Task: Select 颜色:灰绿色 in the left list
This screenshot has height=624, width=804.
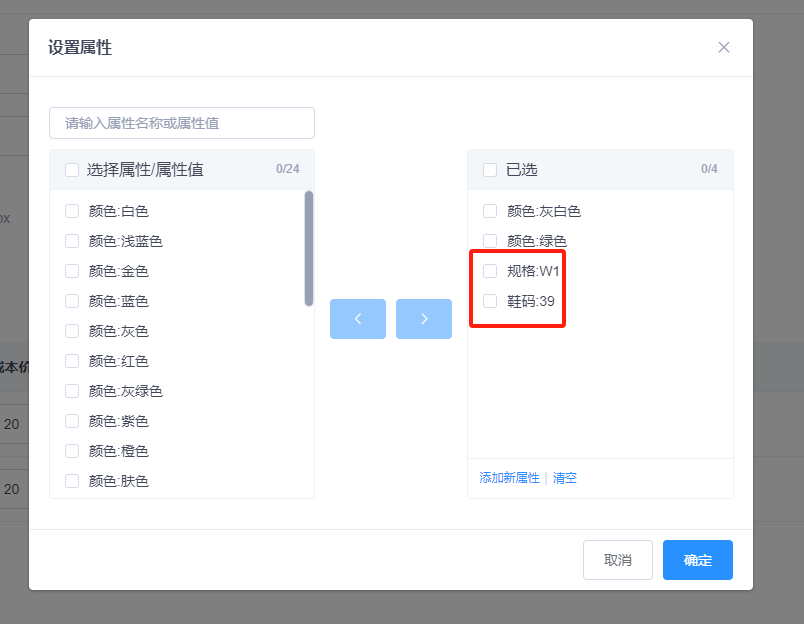Action: pyautogui.click(x=72, y=391)
